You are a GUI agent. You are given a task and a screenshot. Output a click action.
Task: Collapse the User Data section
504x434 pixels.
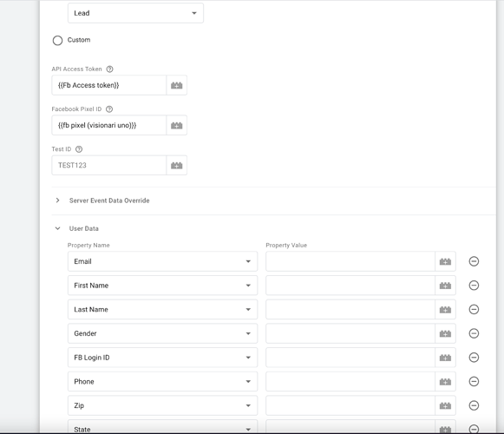click(57, 228)
